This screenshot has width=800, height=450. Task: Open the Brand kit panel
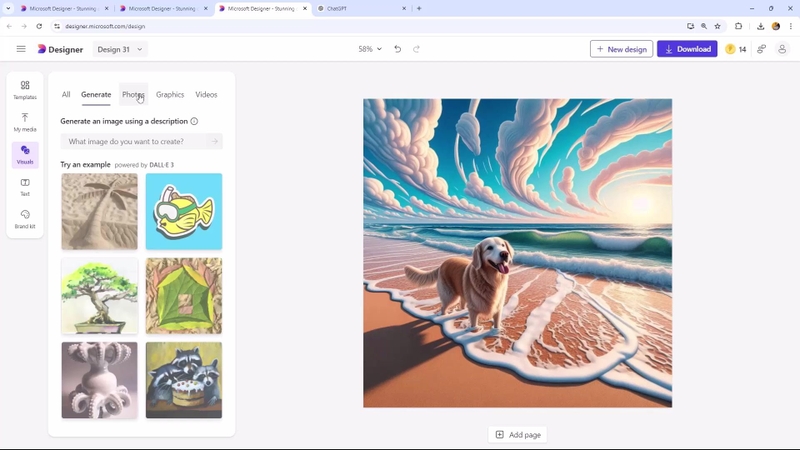[24, 219]
